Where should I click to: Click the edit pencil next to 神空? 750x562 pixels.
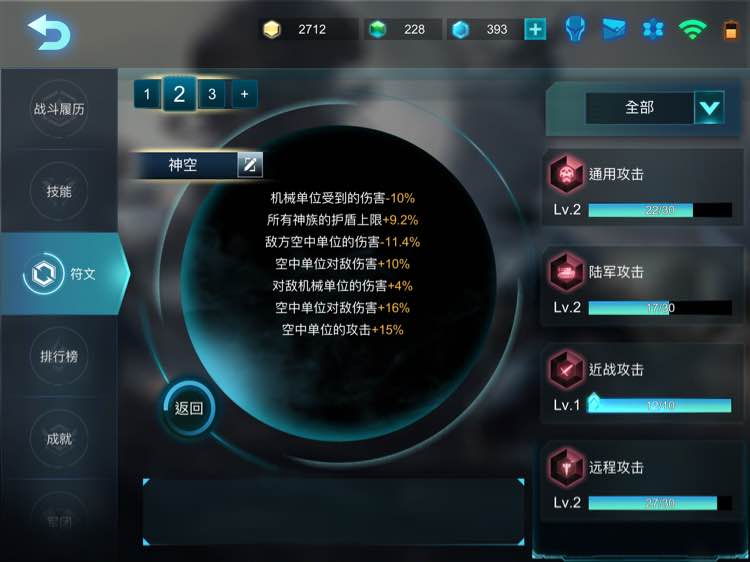click(250, 165)
